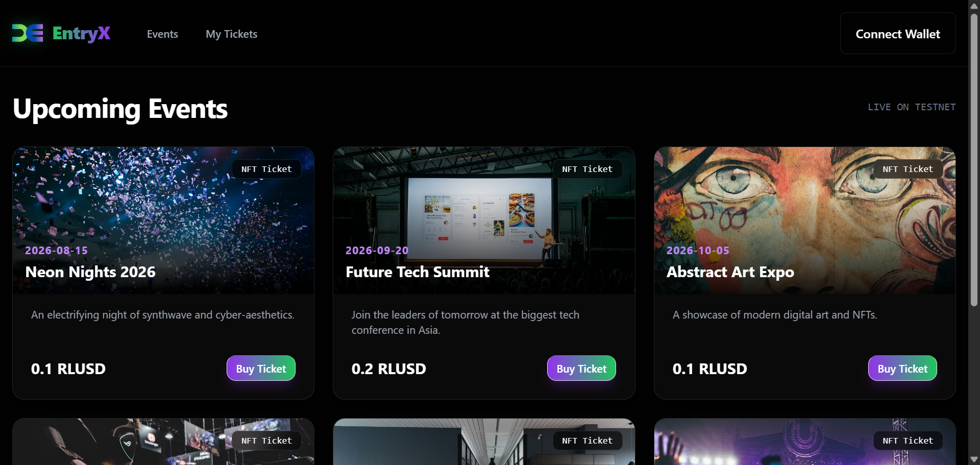Open the Future Tech Summit presentation image
Viewport: 980px width, 465px height.
484,220
